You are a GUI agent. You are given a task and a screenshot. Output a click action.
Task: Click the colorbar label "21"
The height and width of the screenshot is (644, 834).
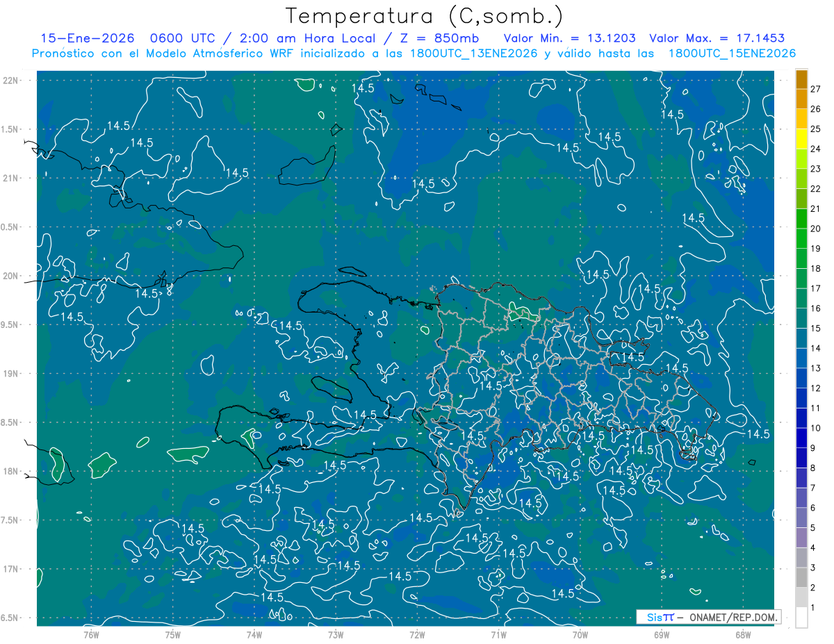(x=816, y=208)
